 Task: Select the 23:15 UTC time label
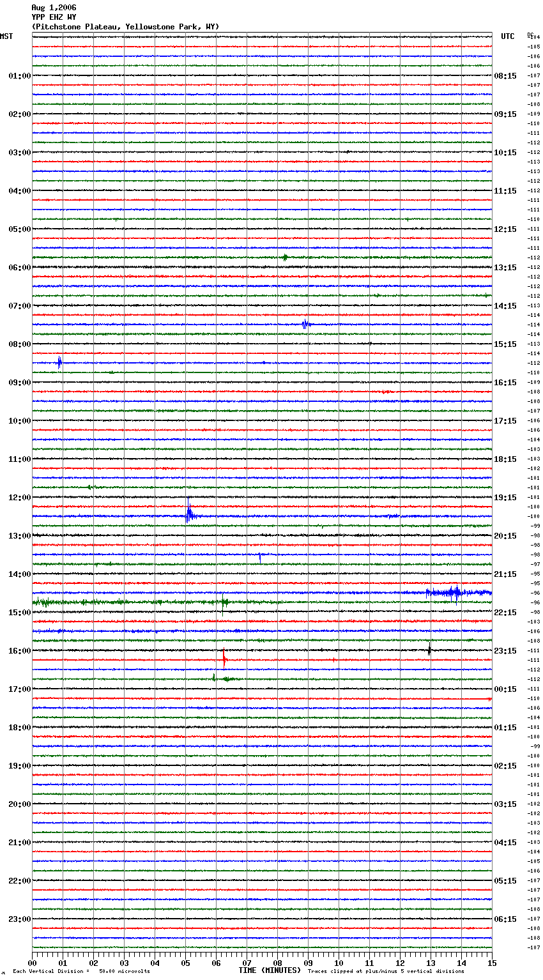505,651
